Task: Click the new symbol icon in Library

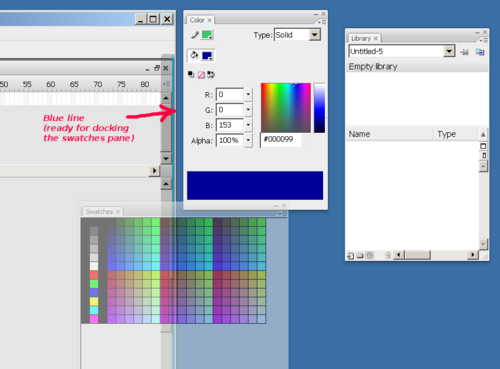Action: coord(351,256)
